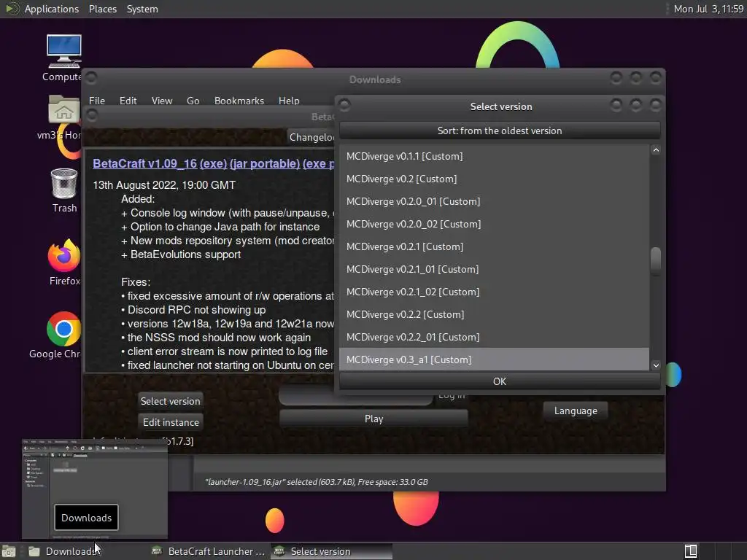This screenshot has height=560, width=747.
Task: Click the Downloads window menu button
Action: (91, 77)
